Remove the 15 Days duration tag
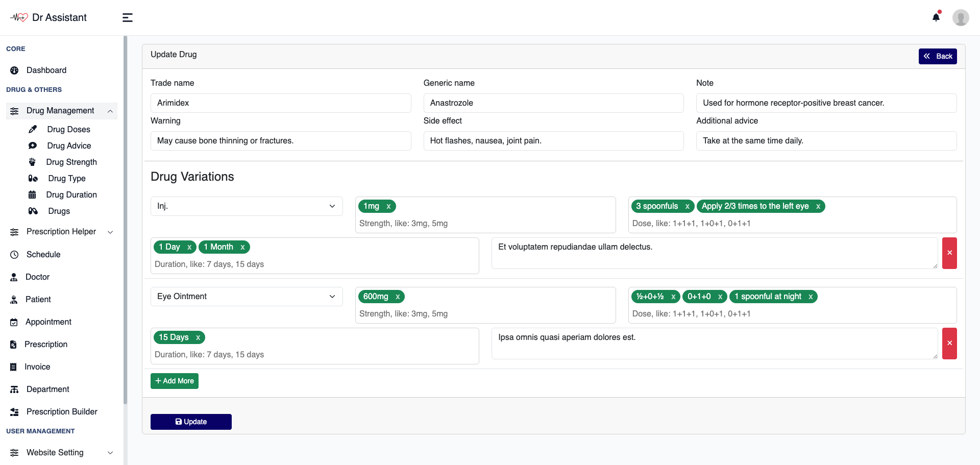Screen dimensions: 980x465 [x=198, y=337]
